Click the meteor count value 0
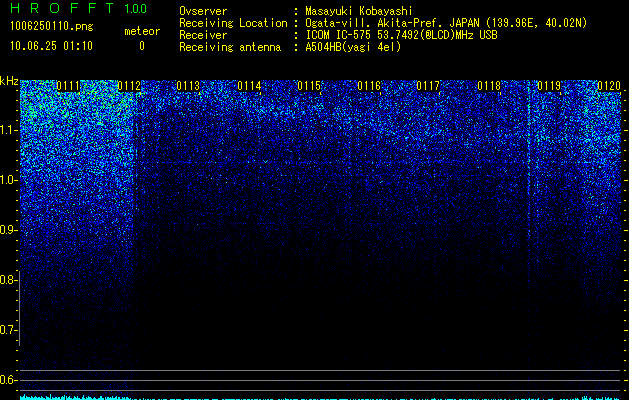The height and width of the screenshot is (400, 629). [x=142, y=46]
